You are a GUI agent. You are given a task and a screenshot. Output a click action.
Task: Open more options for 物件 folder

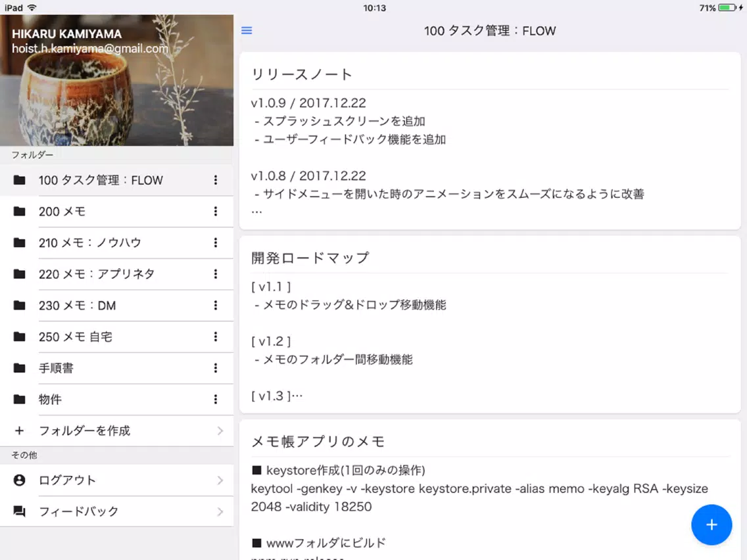tap(216, 399)
